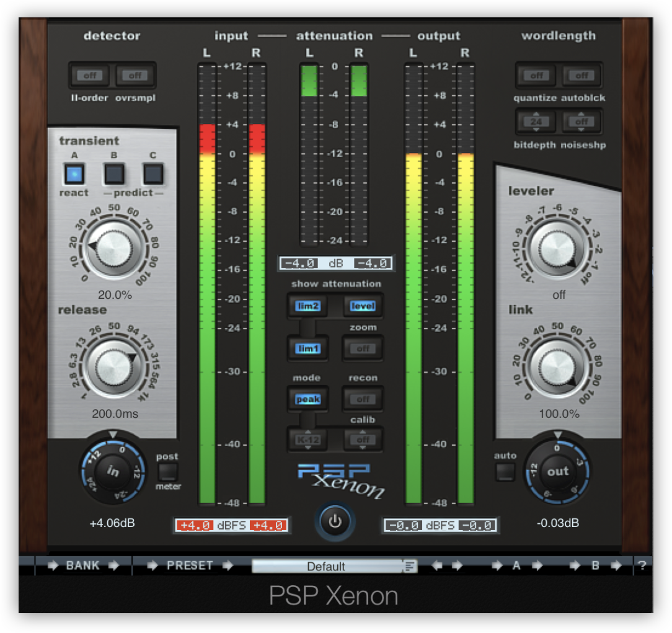Screen dimensions: 672x633
Task: Click the input gain value +4.06dB
Action: coord(112,523)
